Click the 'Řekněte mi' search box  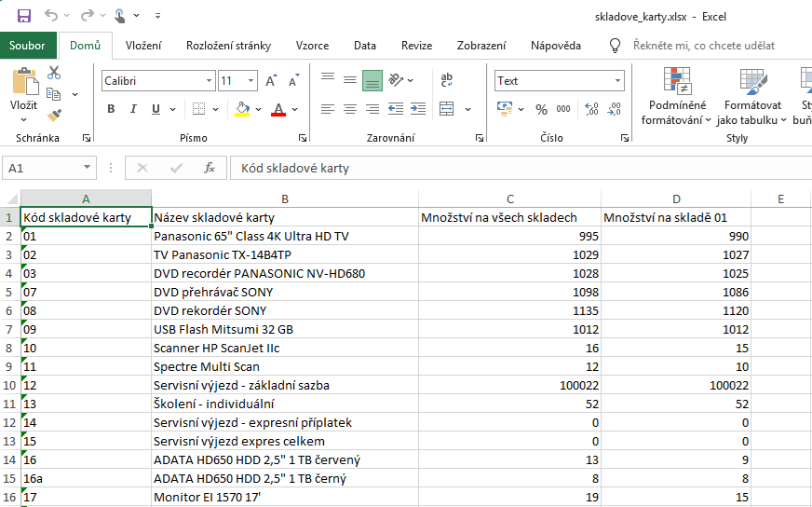click(703, 46)
